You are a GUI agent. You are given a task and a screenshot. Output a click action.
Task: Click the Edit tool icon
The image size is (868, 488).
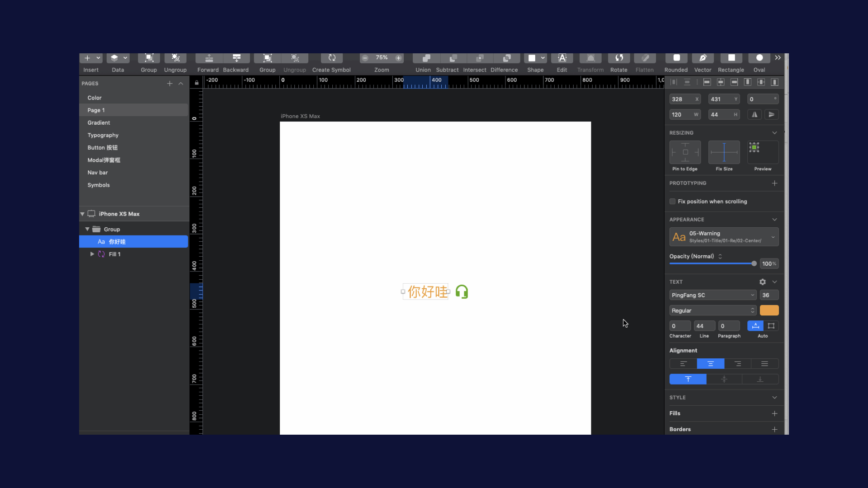(562, 58)
